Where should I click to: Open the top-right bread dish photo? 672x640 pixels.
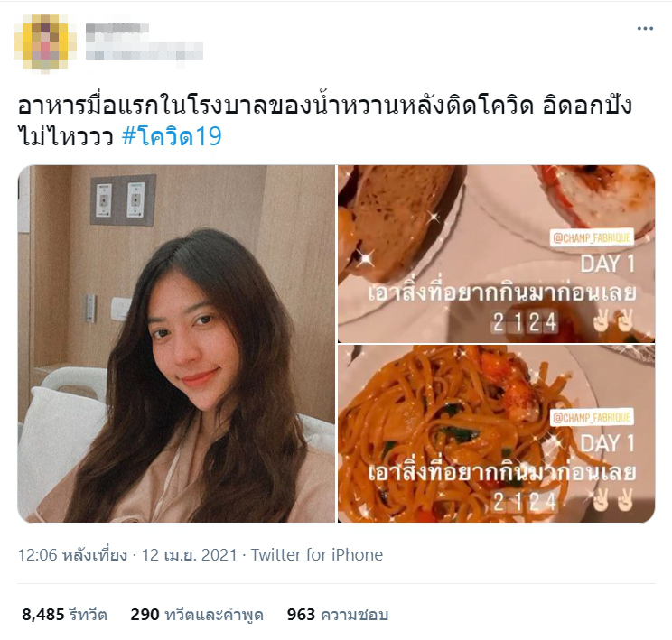[x=496, y=254]
